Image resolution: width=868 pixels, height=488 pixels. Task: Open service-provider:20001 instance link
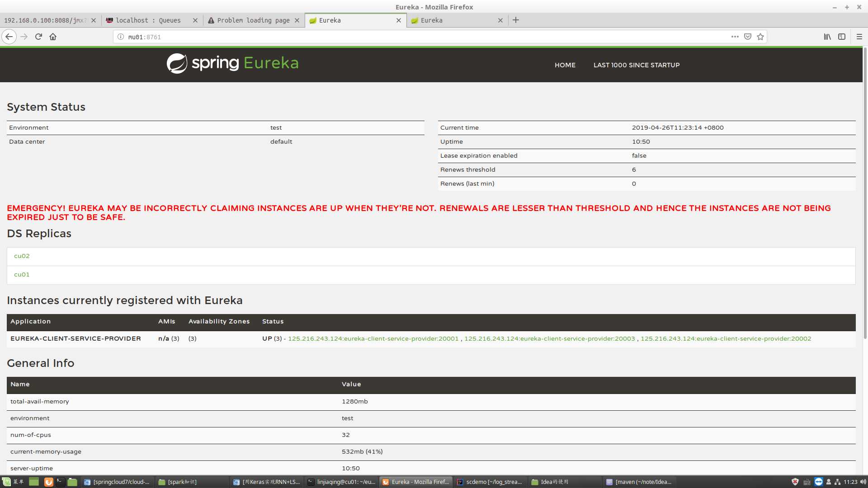click(x=373, y=338)
